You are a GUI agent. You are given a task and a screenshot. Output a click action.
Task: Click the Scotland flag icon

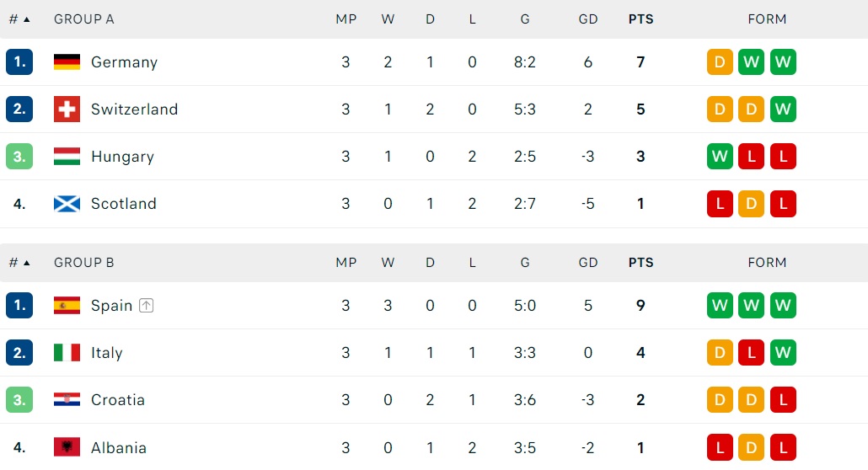coord(67,204)
